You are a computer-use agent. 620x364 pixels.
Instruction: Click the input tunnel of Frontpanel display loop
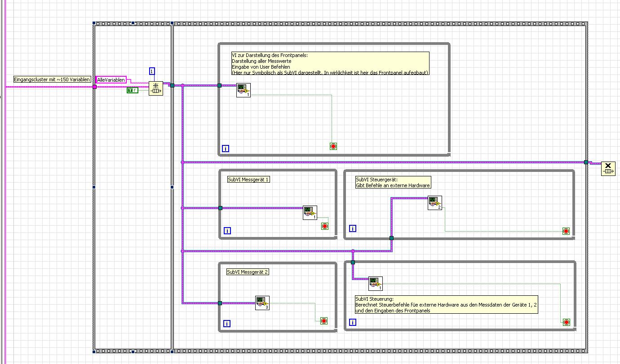point(219,85)
